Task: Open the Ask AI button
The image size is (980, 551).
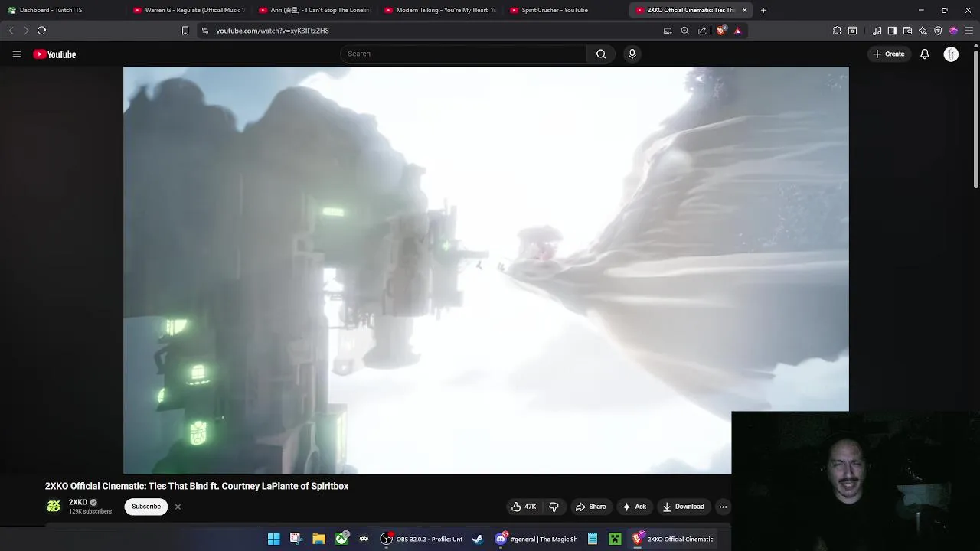Action: pyautogui.click(x=634, y=507)
